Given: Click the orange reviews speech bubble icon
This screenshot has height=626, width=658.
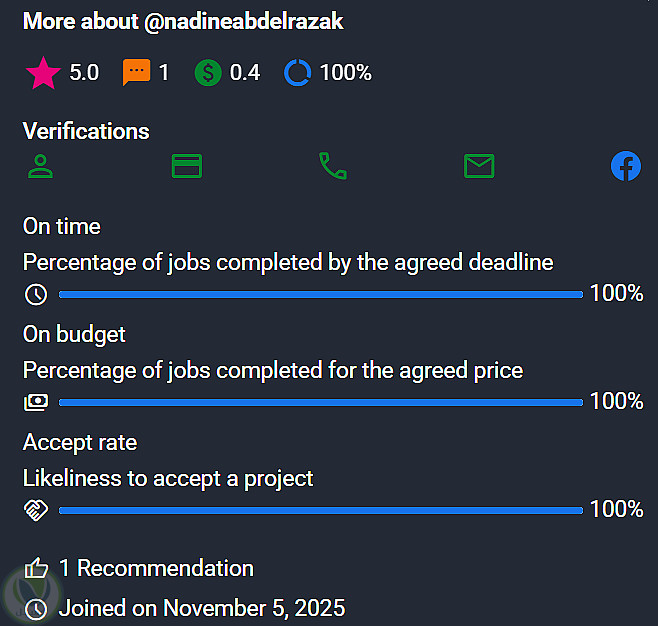Looking at the screenshot, I should (135, 73).
